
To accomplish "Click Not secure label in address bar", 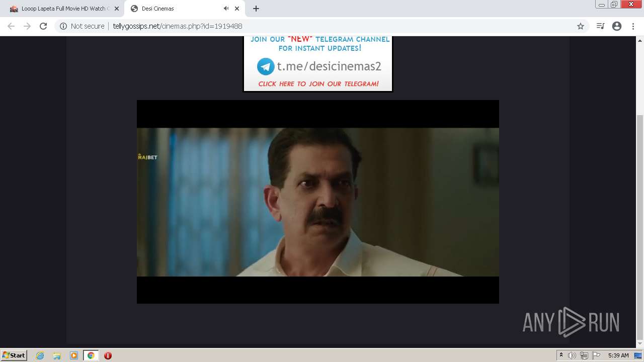I will pos(88,26).
